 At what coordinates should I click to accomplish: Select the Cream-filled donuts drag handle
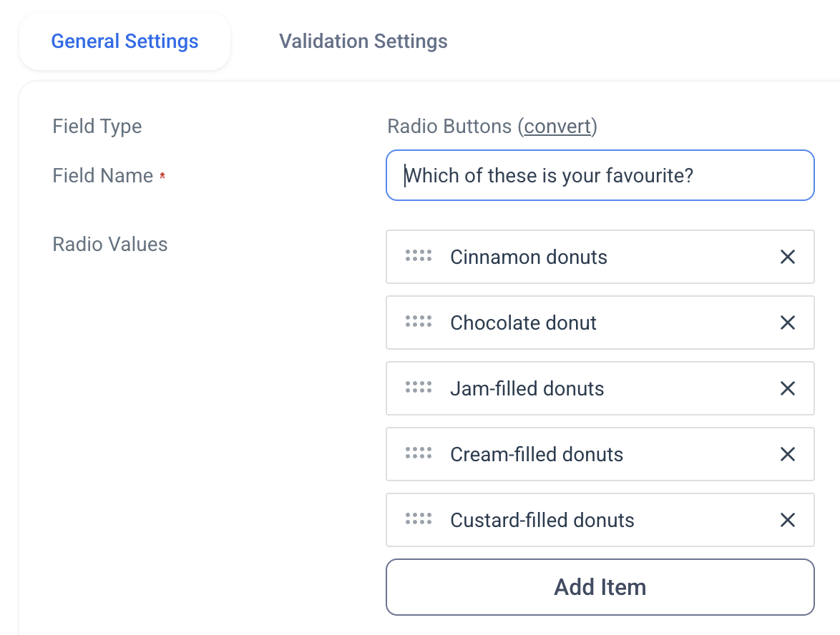pos(419,453)
